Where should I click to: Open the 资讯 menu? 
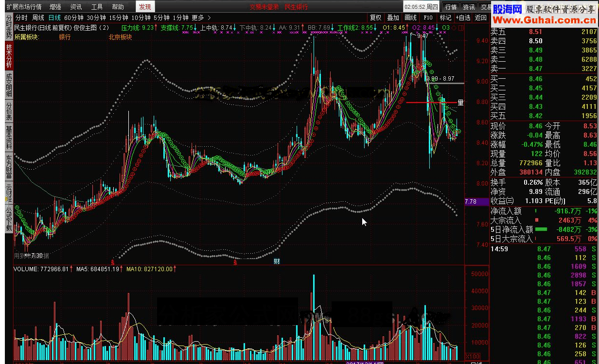76,7
